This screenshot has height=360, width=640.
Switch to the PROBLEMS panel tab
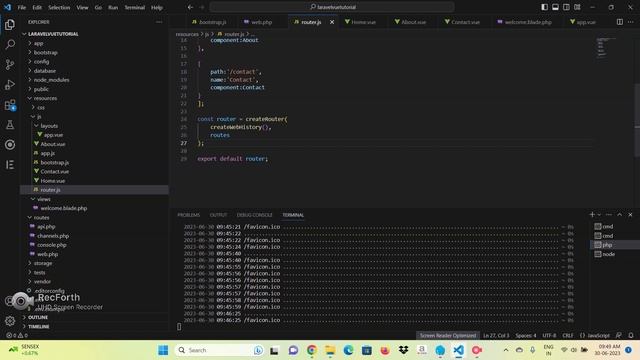tap(189, 215)
